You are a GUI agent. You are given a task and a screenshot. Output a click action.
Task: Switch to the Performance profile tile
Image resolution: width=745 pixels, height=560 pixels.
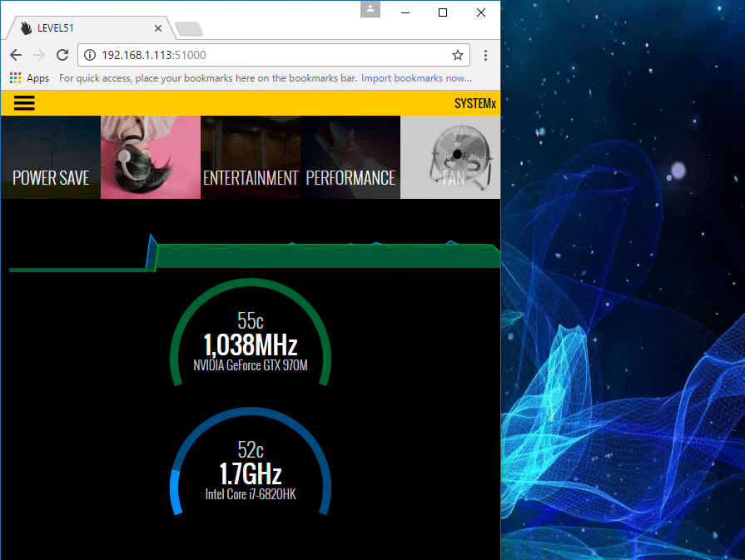click(x=350, y=157)
